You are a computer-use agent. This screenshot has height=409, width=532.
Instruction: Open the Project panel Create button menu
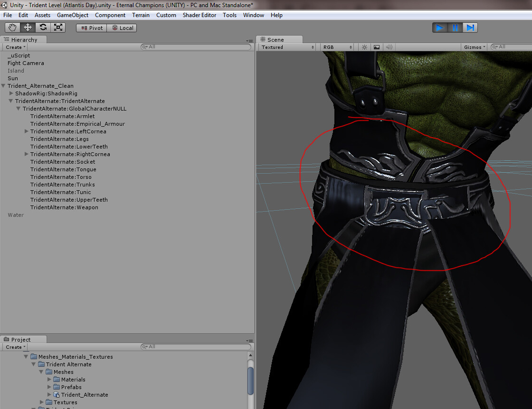click(15, 347)
